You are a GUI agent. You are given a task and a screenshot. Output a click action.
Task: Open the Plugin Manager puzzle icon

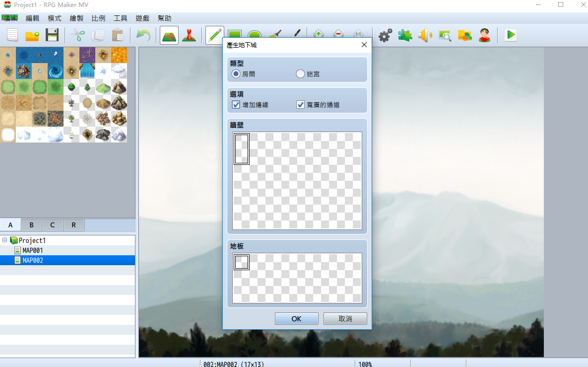(x=405, y=35)
